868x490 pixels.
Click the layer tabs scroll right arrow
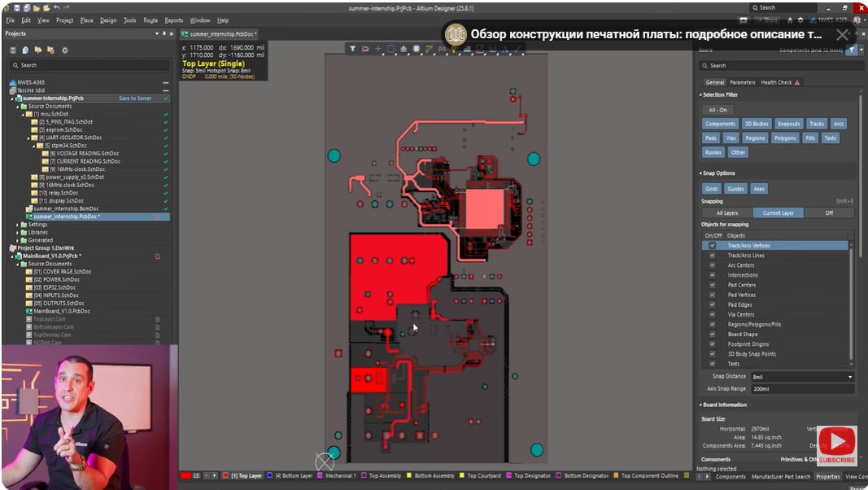pos(215,475)
